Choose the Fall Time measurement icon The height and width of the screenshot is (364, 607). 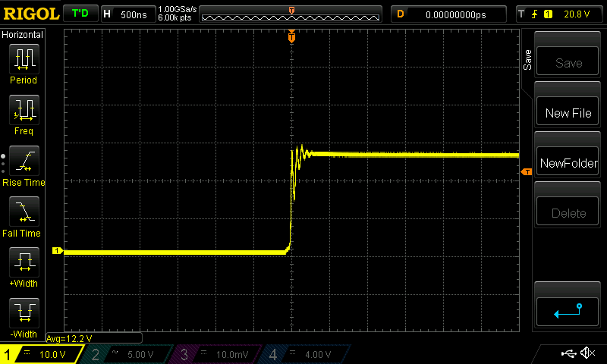coord(23,212)
